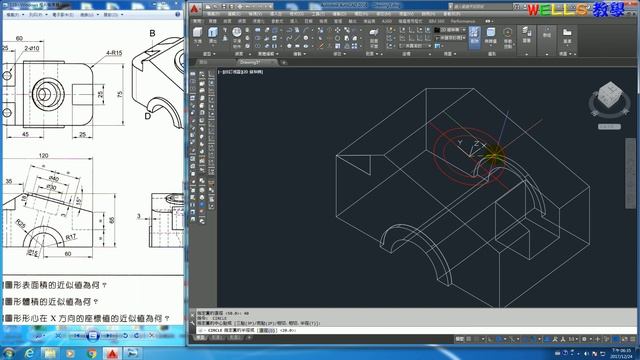Select the Move tool in Modify panel
Screen dimensions: 640x360
[338, 30]
